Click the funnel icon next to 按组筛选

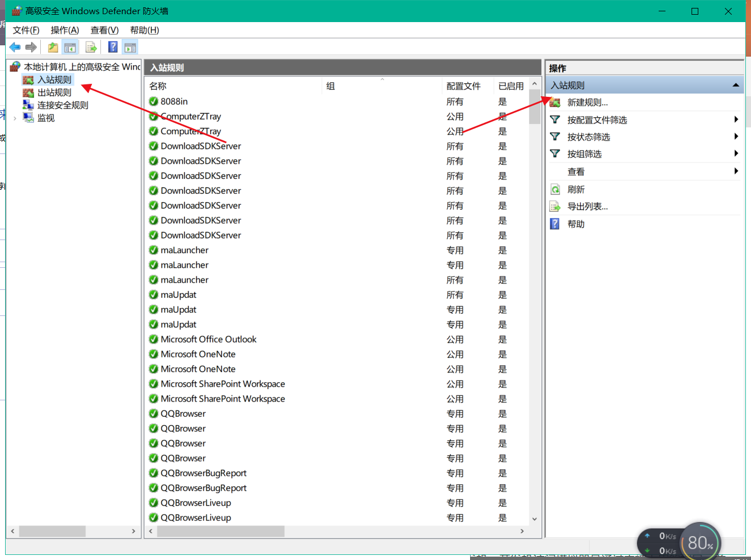pyautogui.click(x=555, y=153)
